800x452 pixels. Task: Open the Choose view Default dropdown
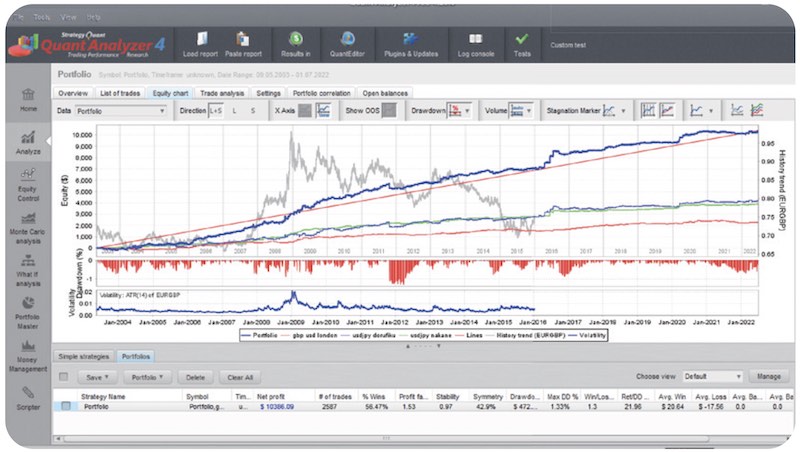[712, 377]
